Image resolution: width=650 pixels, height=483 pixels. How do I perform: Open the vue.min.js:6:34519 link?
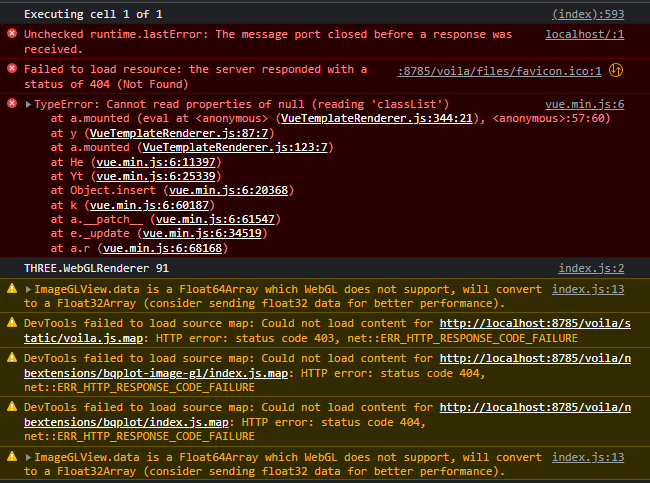pyautogui.click(x=202, y=233)
